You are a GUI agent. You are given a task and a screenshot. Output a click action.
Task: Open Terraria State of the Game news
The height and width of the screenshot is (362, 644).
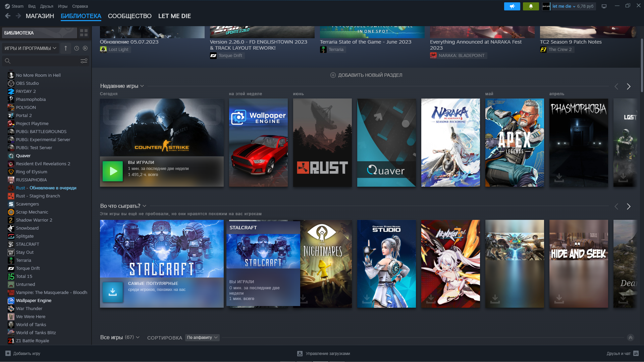366,42
